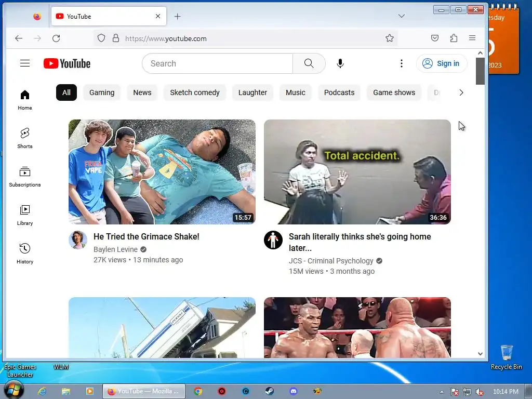Open YouTube settings three-dot menu
Screen dimensions: 532x399
click(x=402, y=63)
